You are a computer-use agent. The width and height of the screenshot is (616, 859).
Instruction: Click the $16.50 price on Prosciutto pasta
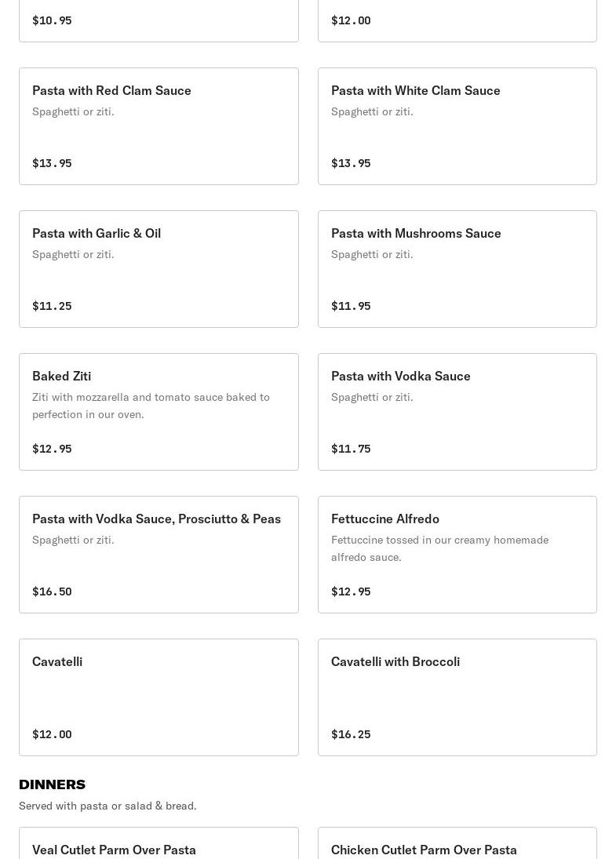(52, 591)
